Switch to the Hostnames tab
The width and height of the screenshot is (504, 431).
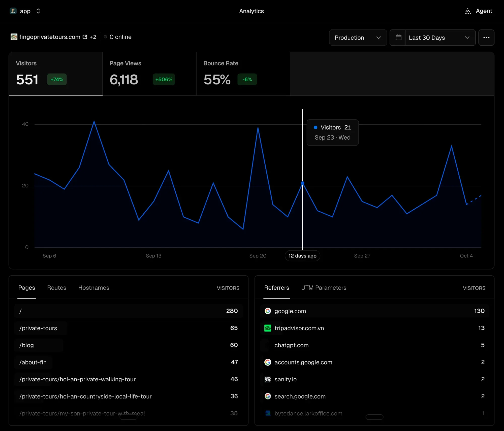pyautogui.click(x=94, y=288)
